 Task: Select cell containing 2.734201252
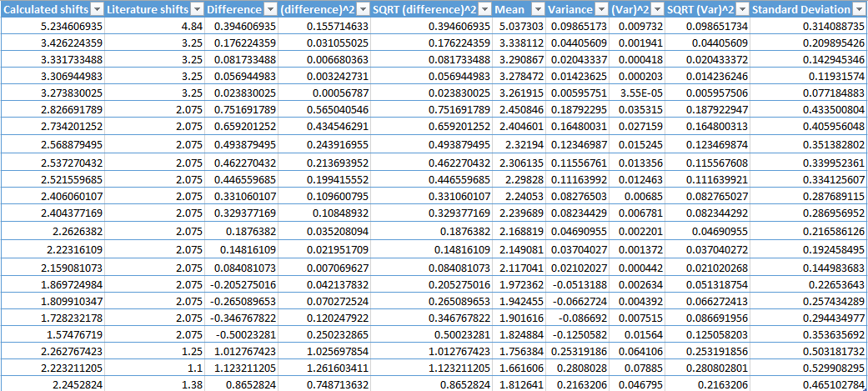click(53, 126)
